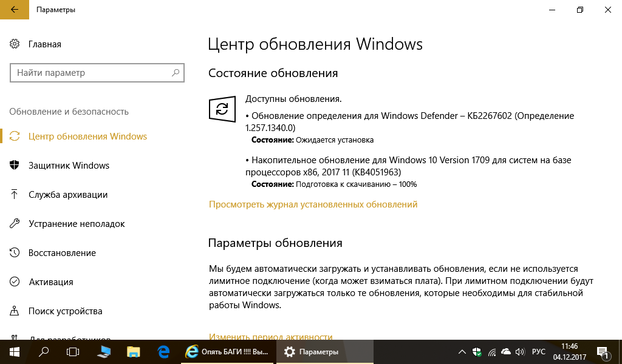Open Служба архивации section
The width and height of the screenshot is (622, 364).
68,195
